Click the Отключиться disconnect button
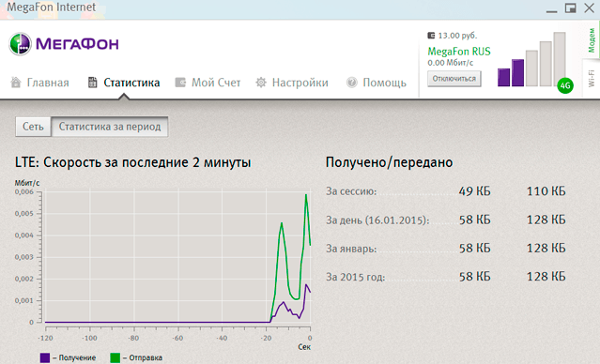 point(454,79)
